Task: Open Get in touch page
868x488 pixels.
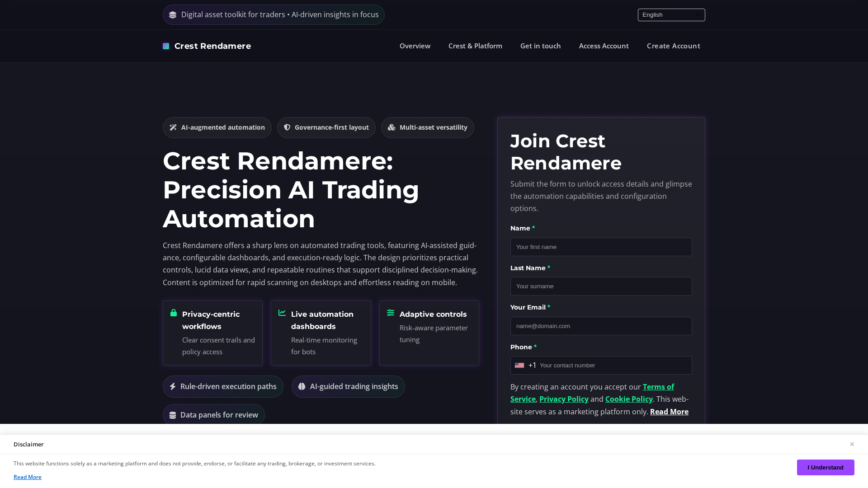Action: (x=540, y=46)
